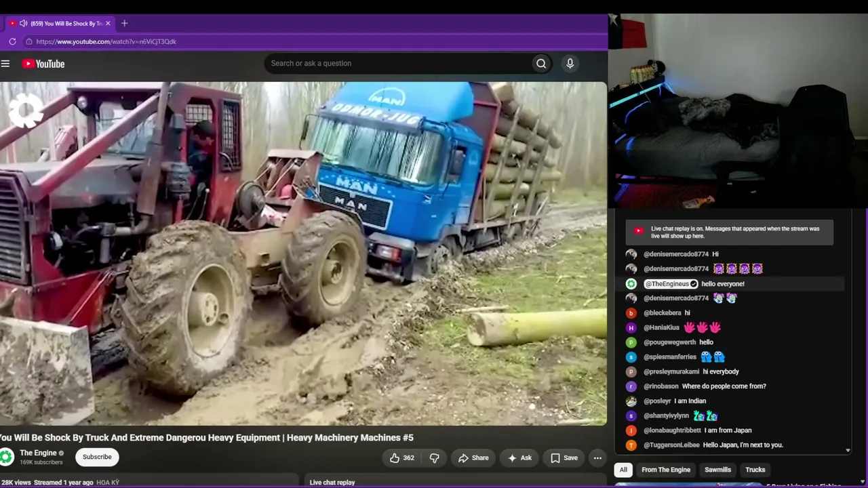This screenshot has height=488, width=868.
Task: Like the video with the thumbs-up button
Action: click(401, 457)
